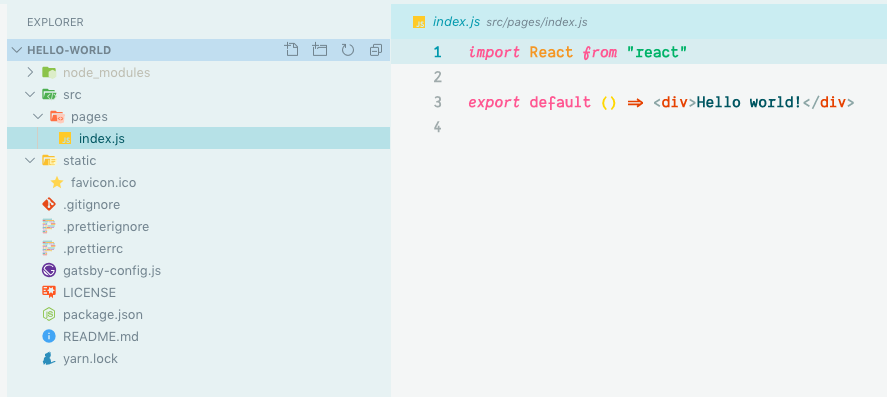Click the Node.js icon beside package.json
The height and width of the screenshot is (397, 887).
pos(49,314)
